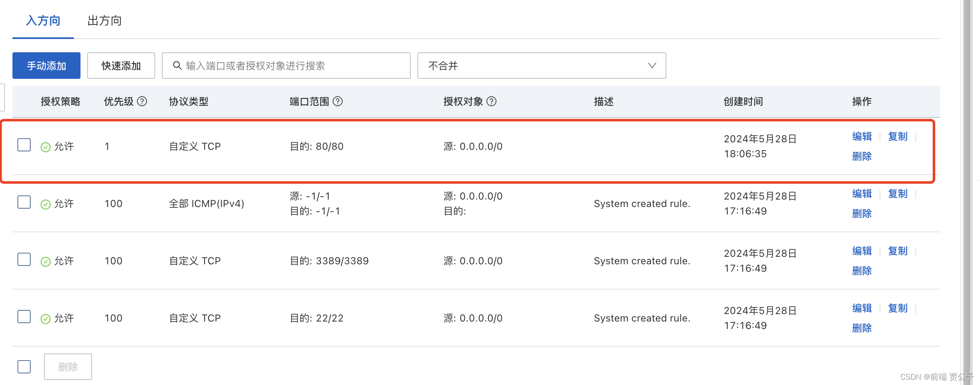Click the 协议类型 column header

click(189, 102)
